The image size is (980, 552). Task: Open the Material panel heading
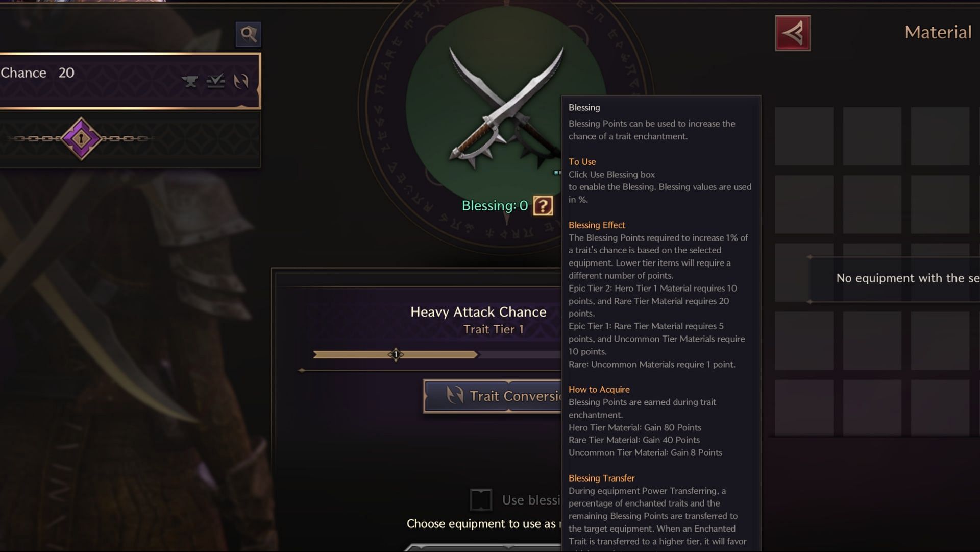[x=938, y=32]
